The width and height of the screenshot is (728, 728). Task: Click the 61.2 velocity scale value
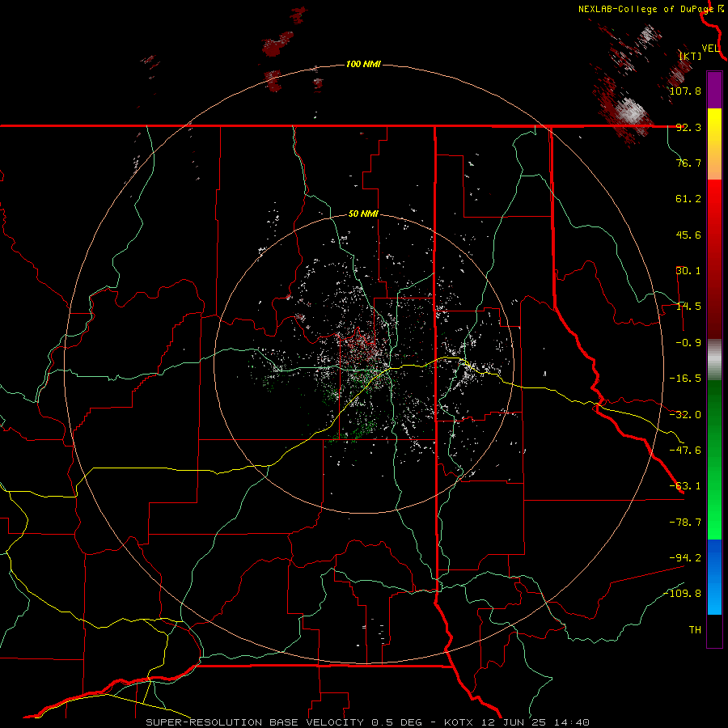click(688, 199)
